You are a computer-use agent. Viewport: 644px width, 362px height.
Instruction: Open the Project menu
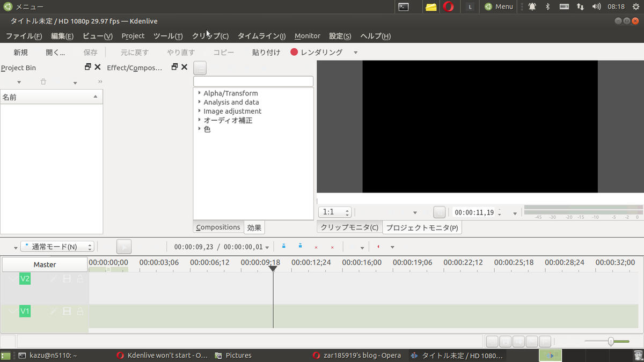tap(133, 36)
